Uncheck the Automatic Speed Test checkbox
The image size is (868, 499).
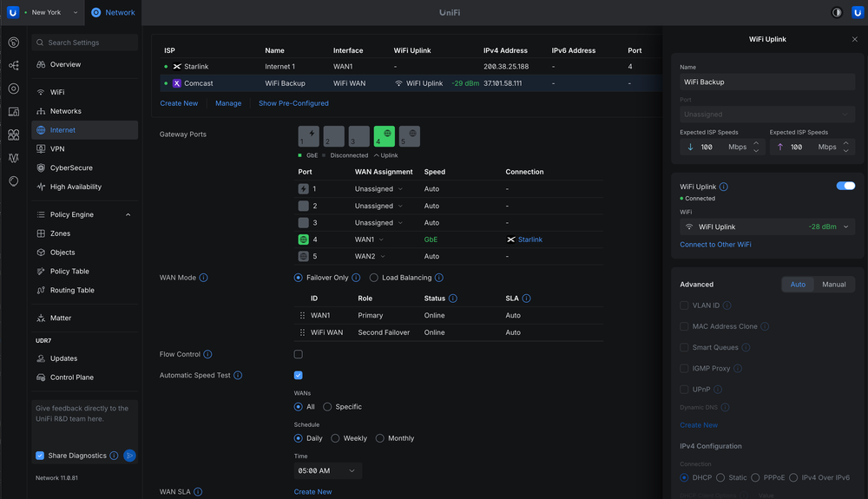tap(299, 375)
